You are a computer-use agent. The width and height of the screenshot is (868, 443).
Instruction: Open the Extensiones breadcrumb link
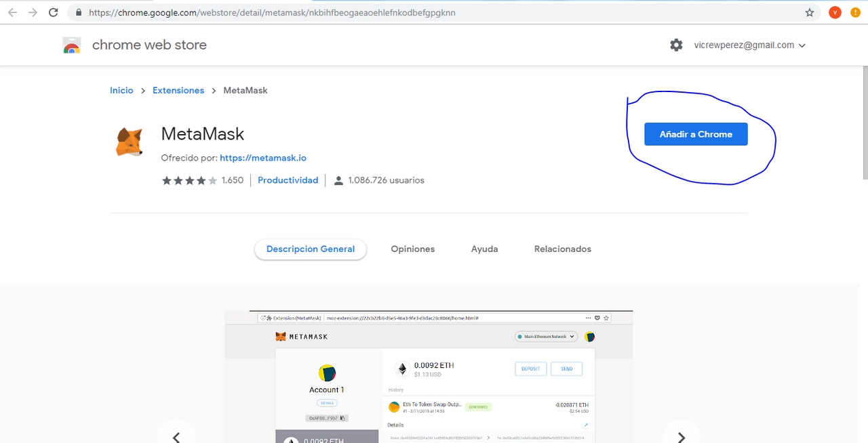(x=178, y=90)
